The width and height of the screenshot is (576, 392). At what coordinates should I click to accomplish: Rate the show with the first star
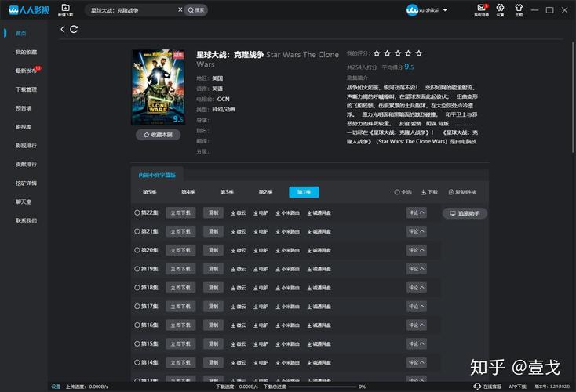[377, 53]
